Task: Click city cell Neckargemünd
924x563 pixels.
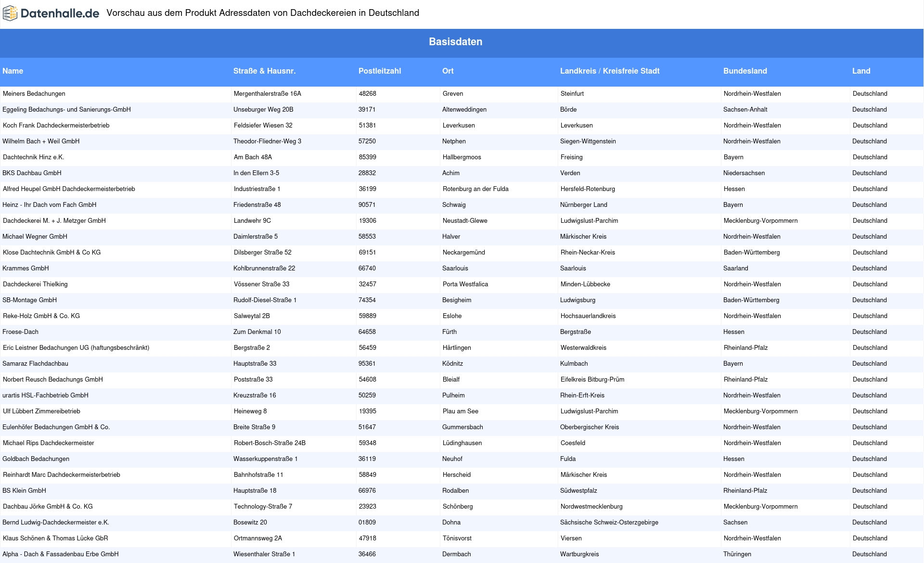Action: pos(464,253)
